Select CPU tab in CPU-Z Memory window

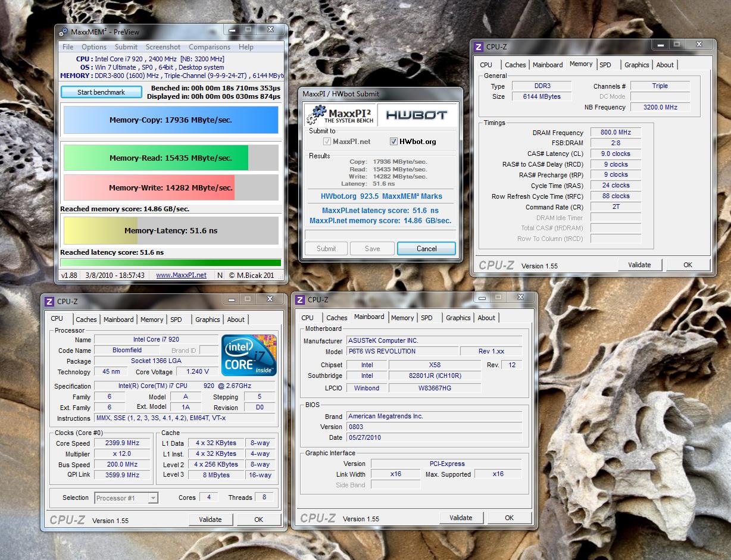tap(486, 65)
